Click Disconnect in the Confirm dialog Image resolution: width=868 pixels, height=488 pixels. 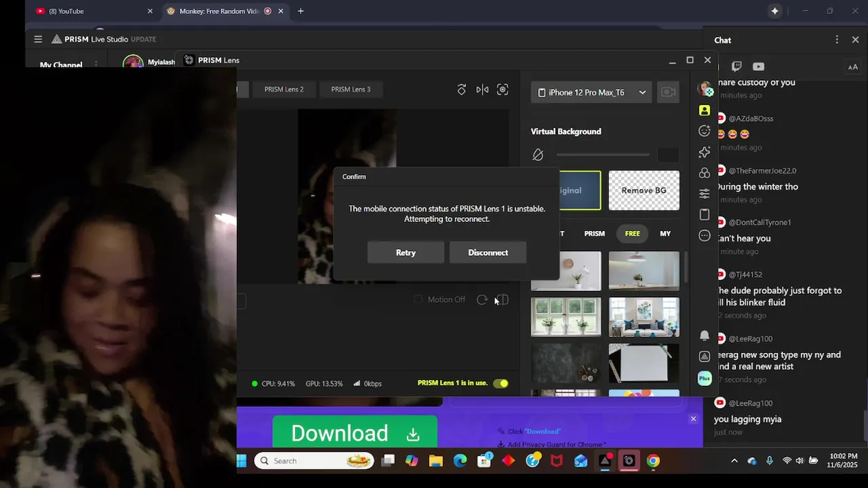click(x=488, y=252)
